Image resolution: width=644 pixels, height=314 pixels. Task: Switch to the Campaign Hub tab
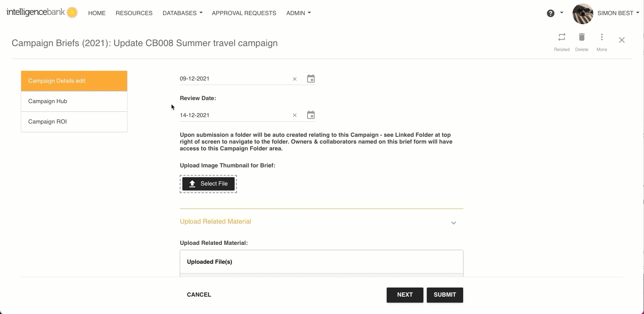(x=74, y=101)
